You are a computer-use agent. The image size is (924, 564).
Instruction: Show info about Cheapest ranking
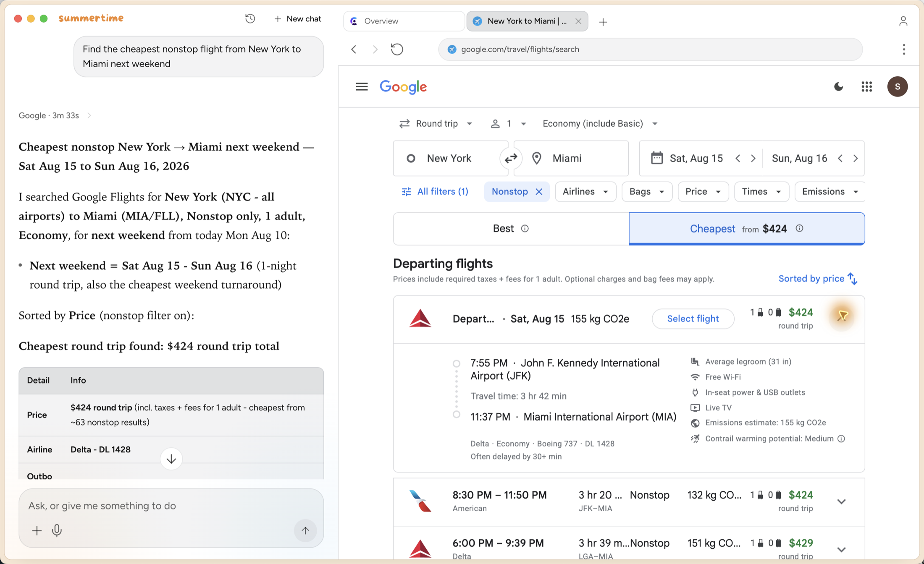[799, 228]
